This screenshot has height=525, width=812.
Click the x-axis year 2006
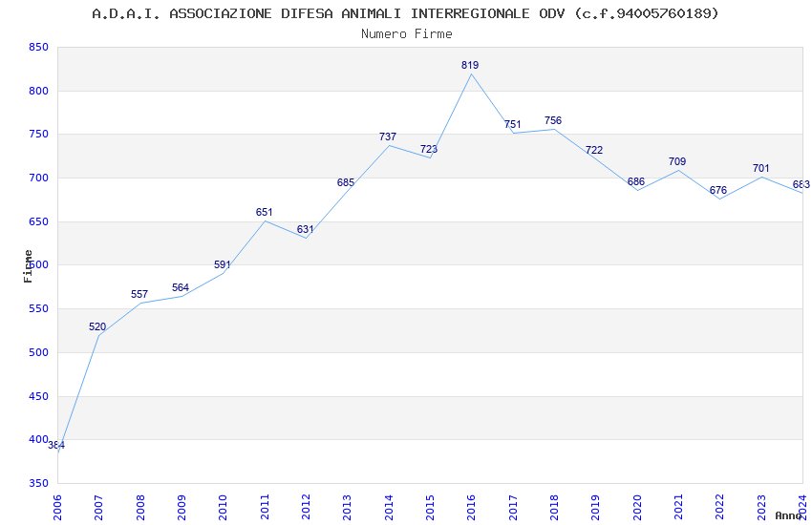point(57,507)
